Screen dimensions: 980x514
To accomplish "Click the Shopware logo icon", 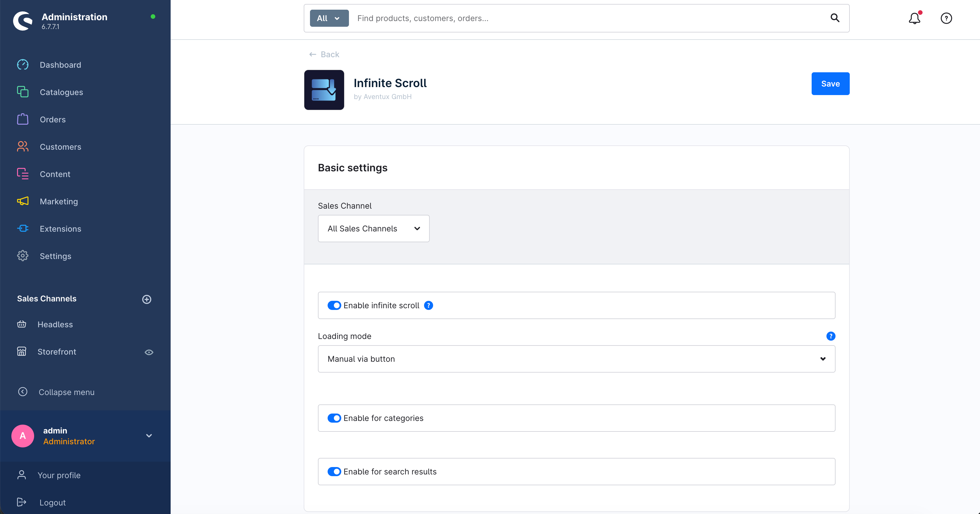I will 23,21.
